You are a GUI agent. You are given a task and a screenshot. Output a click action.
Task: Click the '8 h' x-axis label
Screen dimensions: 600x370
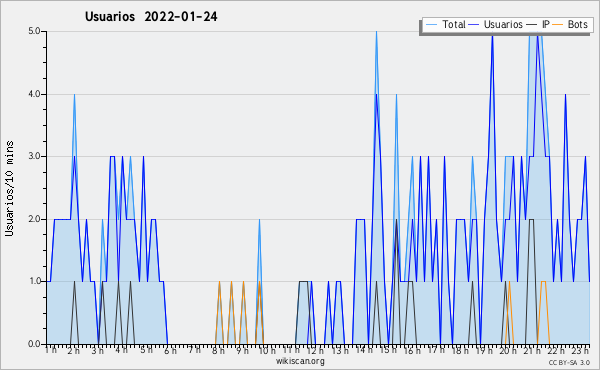coord(219,351)
